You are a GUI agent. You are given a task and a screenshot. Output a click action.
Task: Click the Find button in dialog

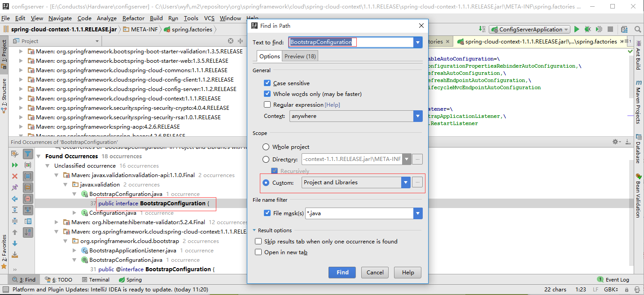(342, 272)
